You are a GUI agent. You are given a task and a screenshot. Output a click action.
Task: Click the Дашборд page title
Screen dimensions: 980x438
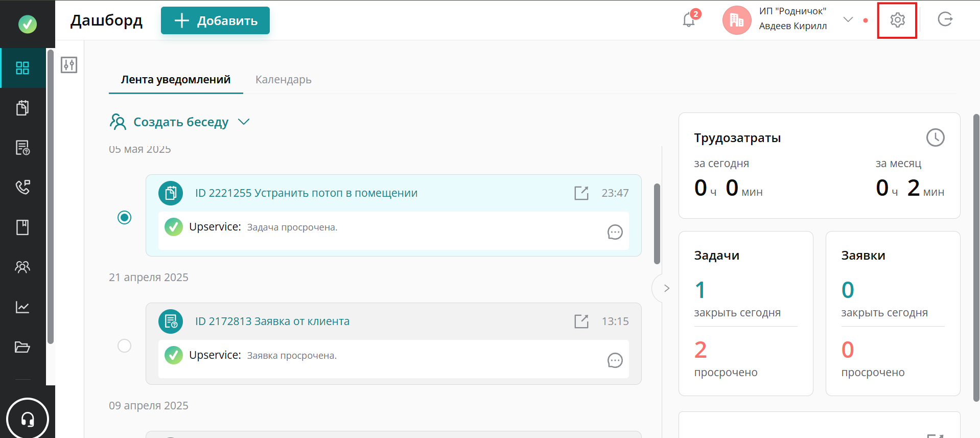tap(106, 20)
